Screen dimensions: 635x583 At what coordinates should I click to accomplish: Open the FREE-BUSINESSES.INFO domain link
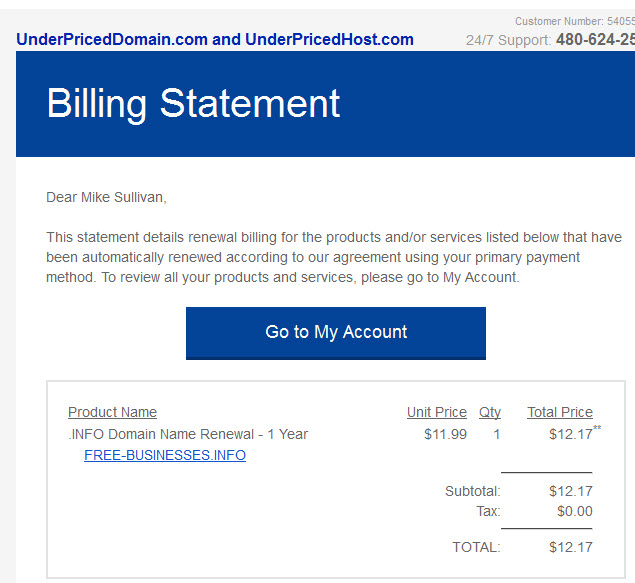(165, 455)
